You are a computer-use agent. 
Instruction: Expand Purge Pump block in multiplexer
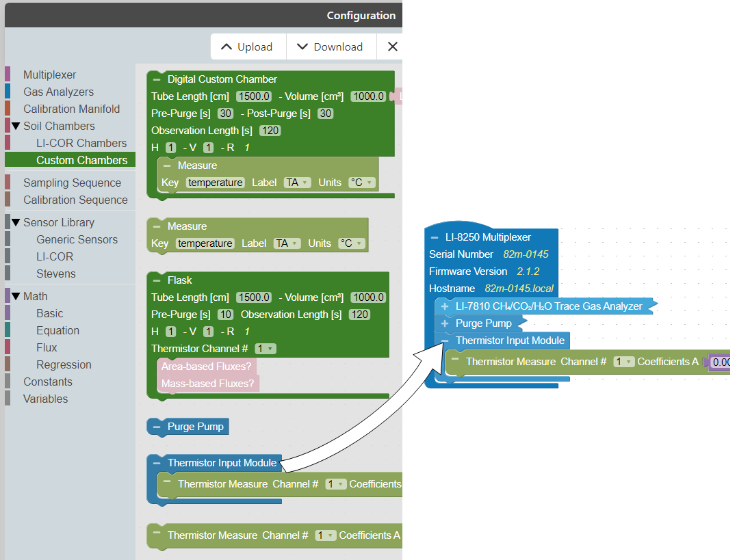445,323
